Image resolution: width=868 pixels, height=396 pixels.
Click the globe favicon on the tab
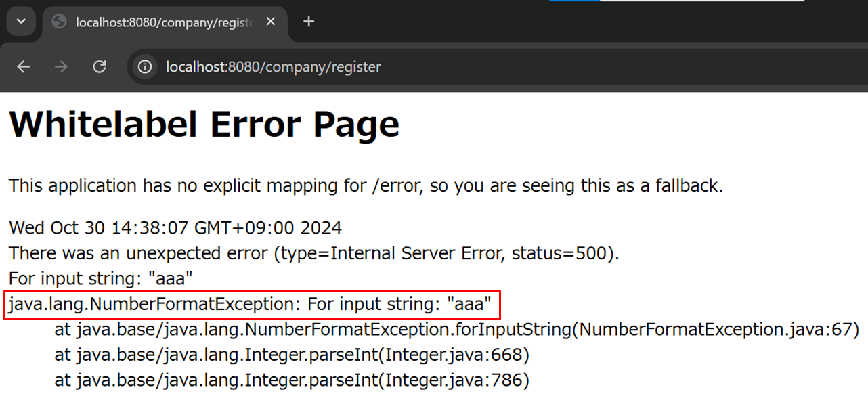(60, 22)
